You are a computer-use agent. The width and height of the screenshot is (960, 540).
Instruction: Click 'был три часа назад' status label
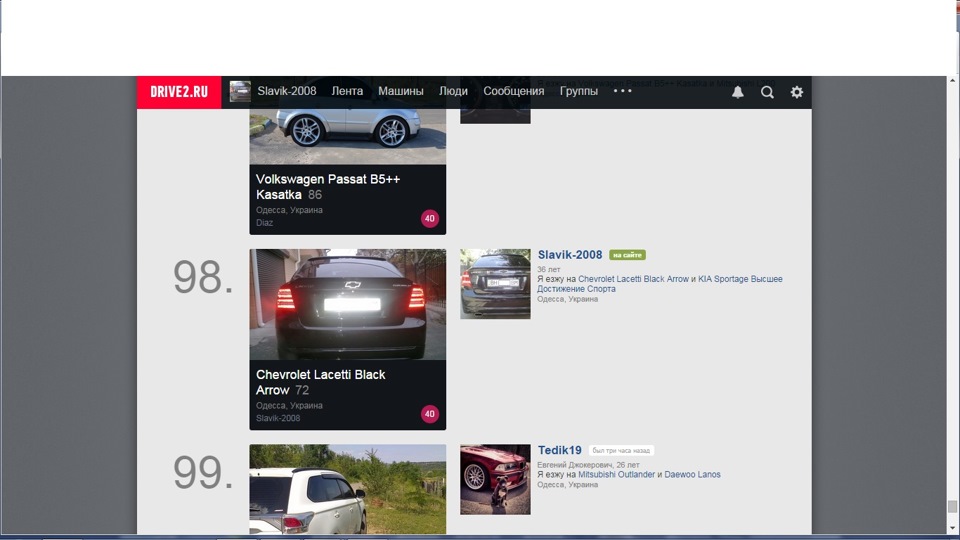point(621,451)
